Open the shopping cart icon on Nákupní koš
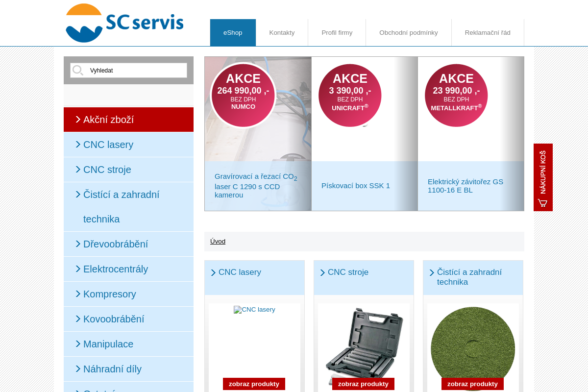The image size is (588, 392). [x=543, y=203]
